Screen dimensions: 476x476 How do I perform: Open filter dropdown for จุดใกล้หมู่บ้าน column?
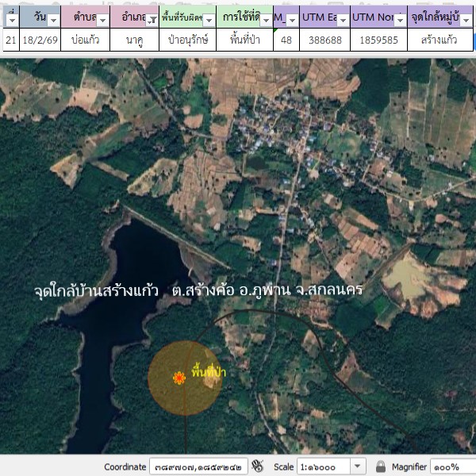click(x=468, y=20)
